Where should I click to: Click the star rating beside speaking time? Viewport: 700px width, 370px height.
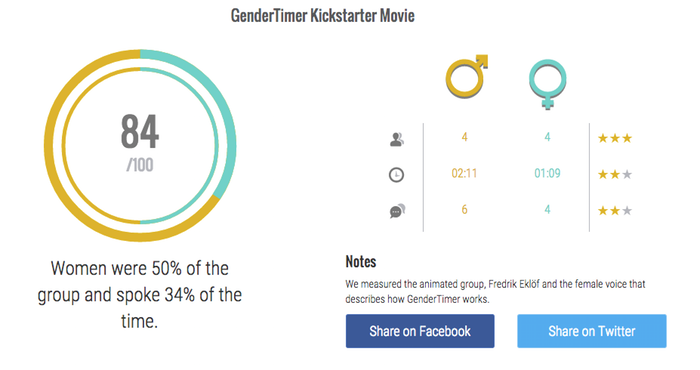click(615, 174)
